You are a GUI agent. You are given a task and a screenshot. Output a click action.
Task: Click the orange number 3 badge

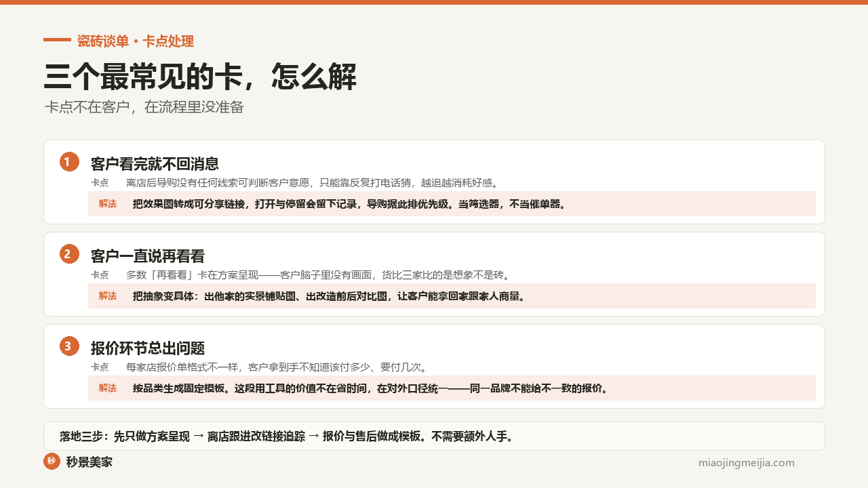pos(69,346)
